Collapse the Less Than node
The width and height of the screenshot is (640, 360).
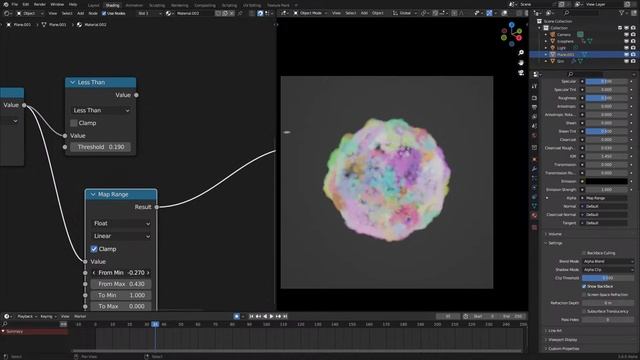(73, 82)
